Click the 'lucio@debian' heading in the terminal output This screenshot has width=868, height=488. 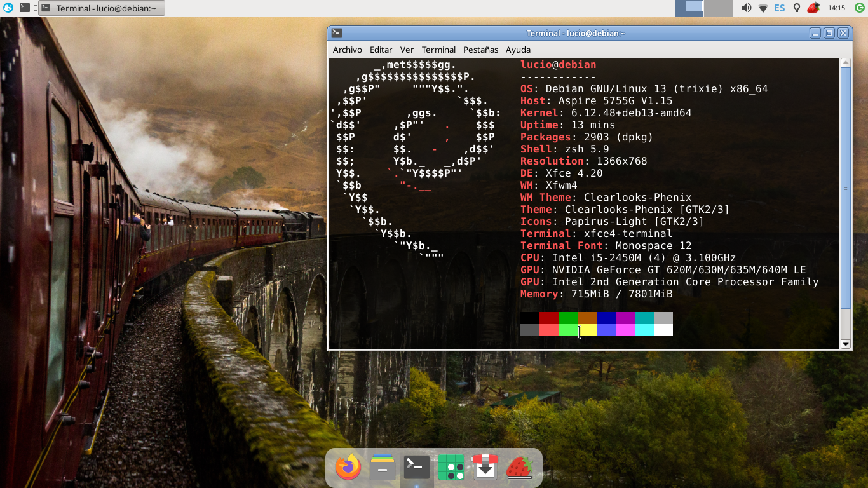(559, 65)
